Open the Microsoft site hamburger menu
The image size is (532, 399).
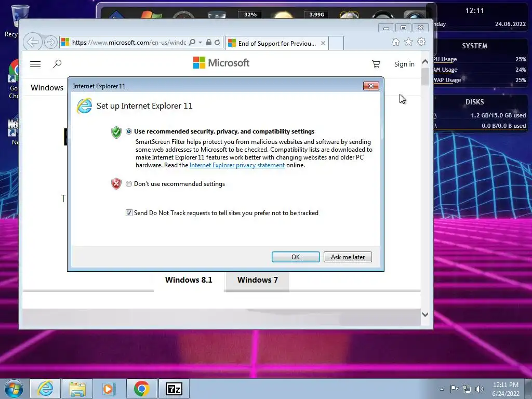pos(35,64)
